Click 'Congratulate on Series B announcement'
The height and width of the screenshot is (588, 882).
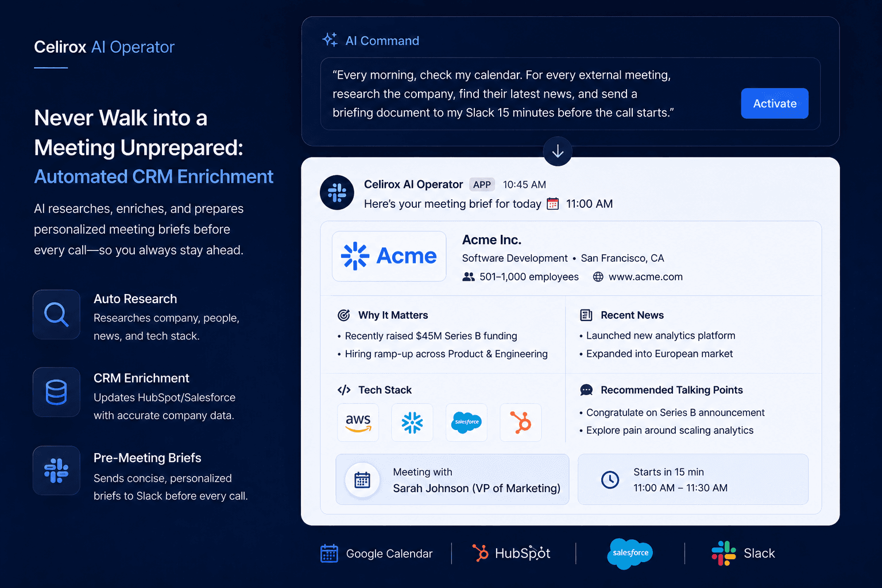[675, 412]
